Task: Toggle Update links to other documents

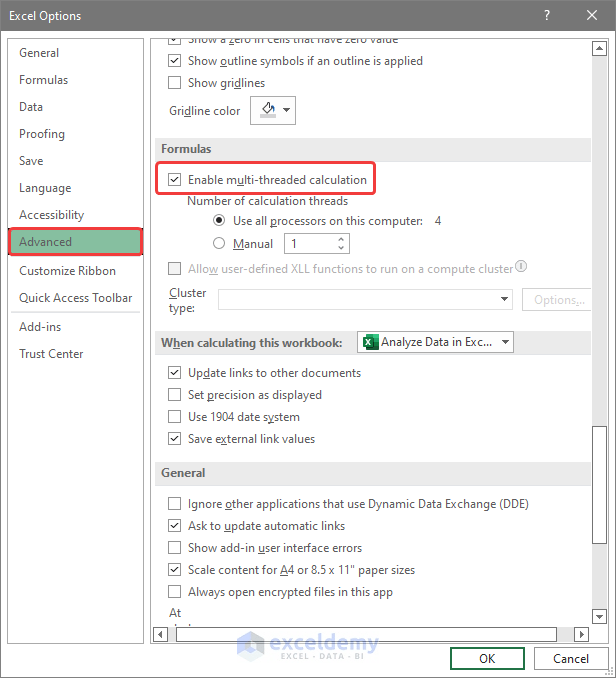Action: point(175,373)
